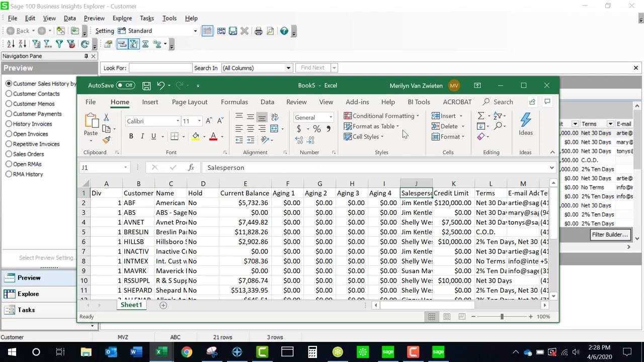Click the Increase Font Size icon
The image size is (644, 362).
pyautogui.click(x=209, y=121)
